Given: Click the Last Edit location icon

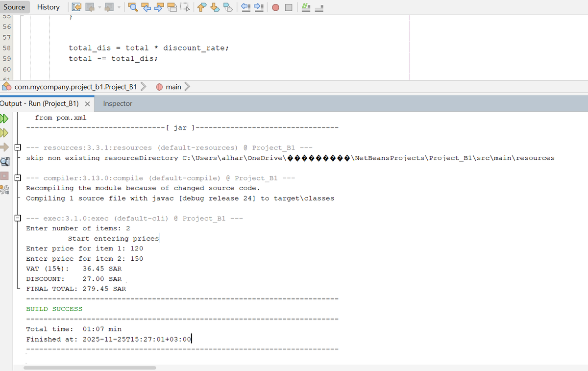Looking at the screenshot, I should pos(76,7).
